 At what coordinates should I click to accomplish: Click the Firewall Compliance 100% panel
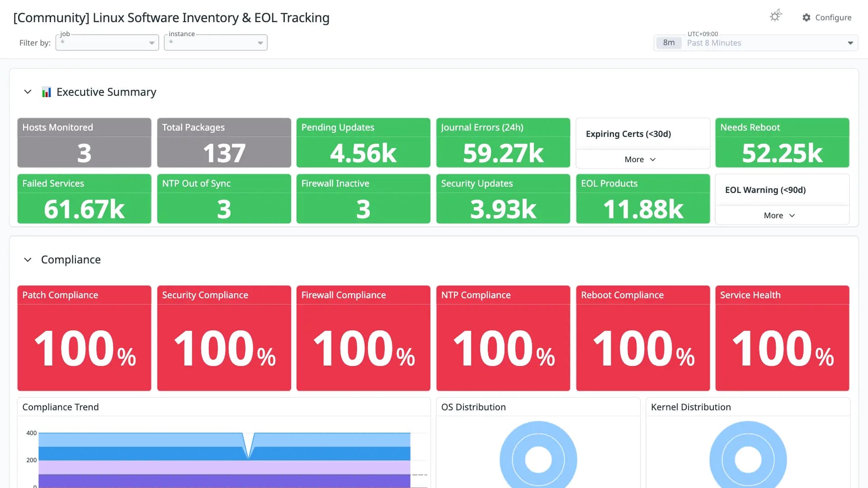coord(363,338)
